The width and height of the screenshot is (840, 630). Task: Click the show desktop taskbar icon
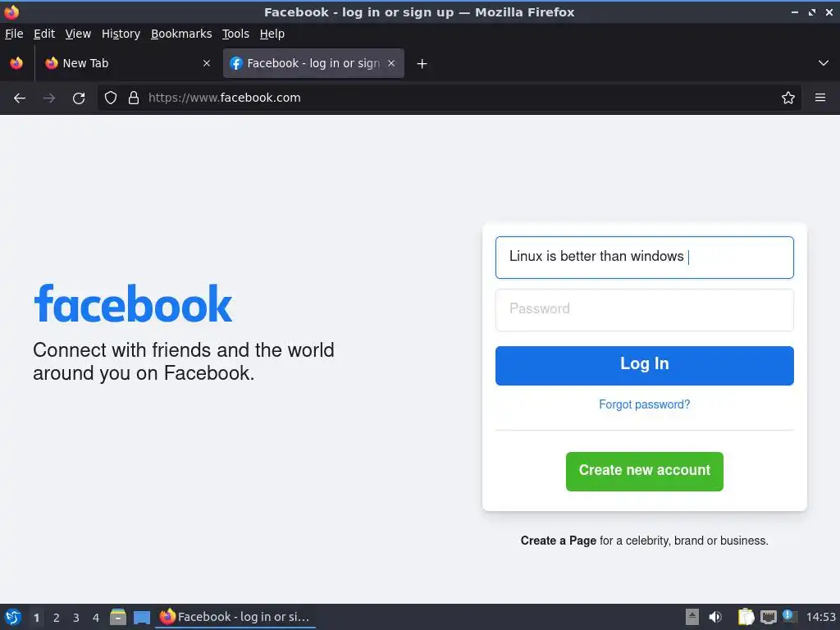click(x=142, y=617)
